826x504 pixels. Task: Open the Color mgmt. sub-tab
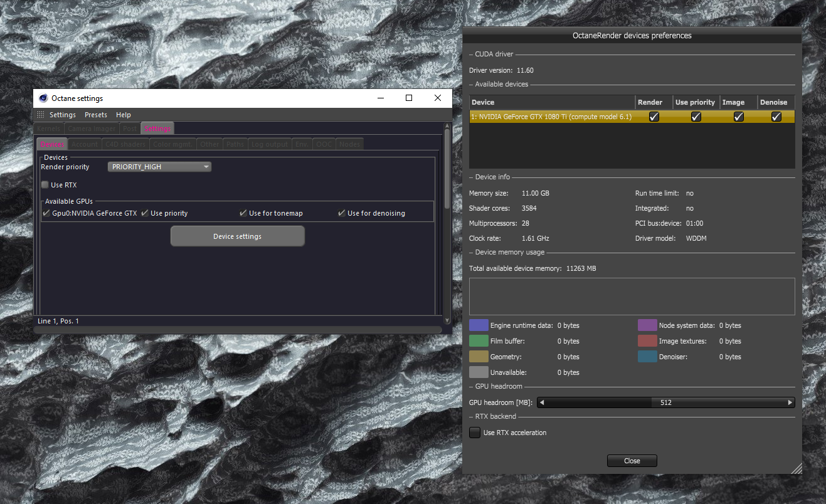[172, 144]
